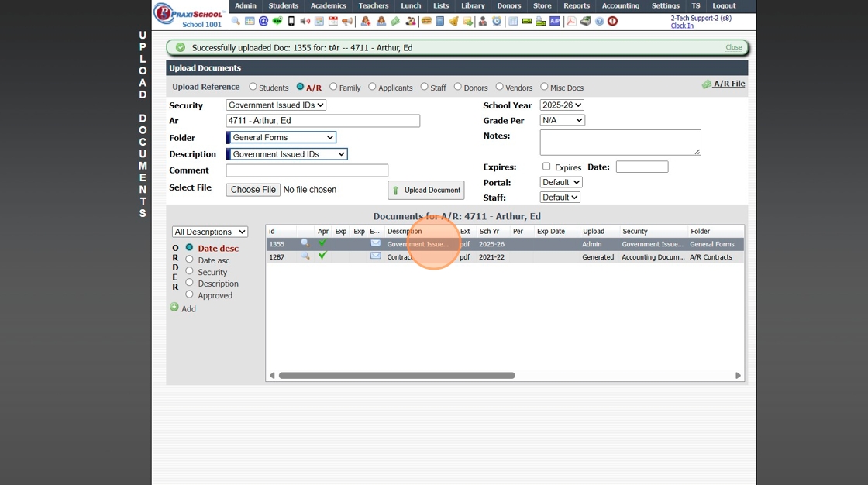Click approved checkmark for document 1287
The width and height of the screenshot is (868, 485).
click(x=322, y=256)
